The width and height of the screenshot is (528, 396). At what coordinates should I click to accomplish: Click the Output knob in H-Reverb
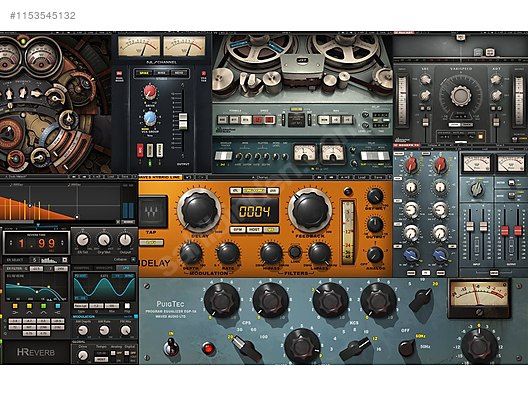[x=125, y=240]
